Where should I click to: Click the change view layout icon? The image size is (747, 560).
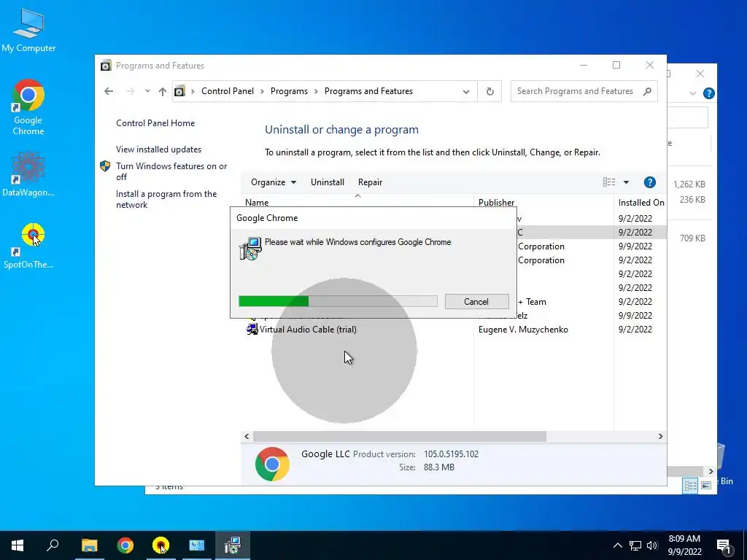pos(609,182)
